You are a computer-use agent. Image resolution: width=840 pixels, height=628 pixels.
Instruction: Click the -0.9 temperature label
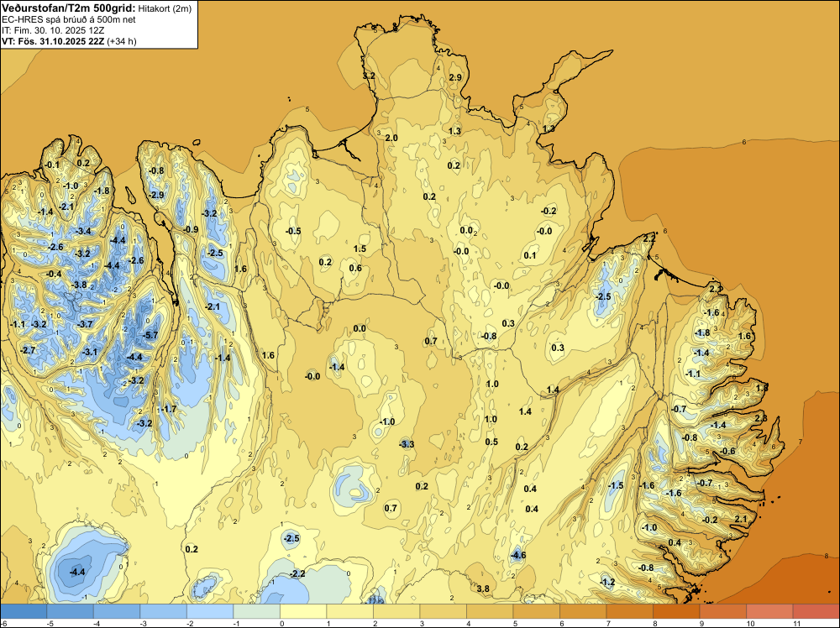point(191,229)
